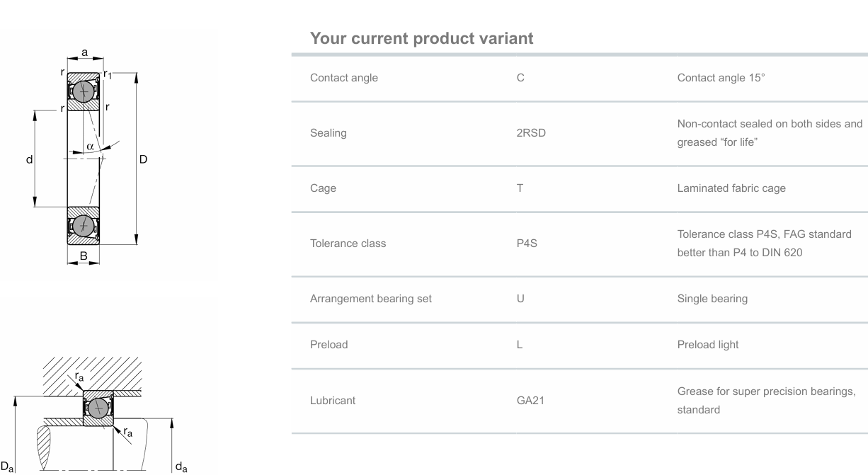Click the contact angle code C
Screen dimensions: 868x475
[520, 78]
